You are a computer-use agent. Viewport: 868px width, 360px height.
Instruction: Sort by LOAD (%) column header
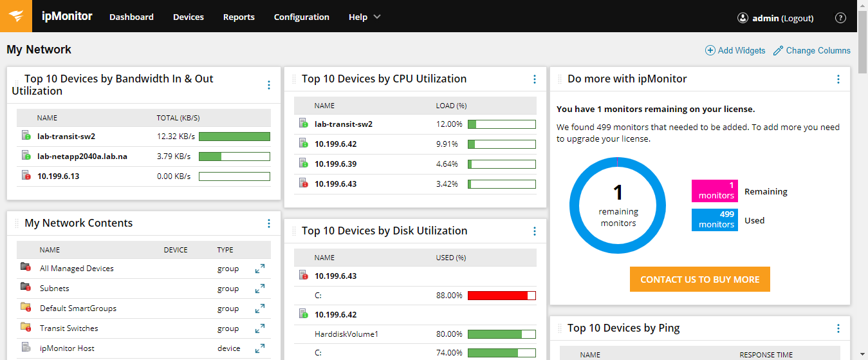(x=451, y=106)
